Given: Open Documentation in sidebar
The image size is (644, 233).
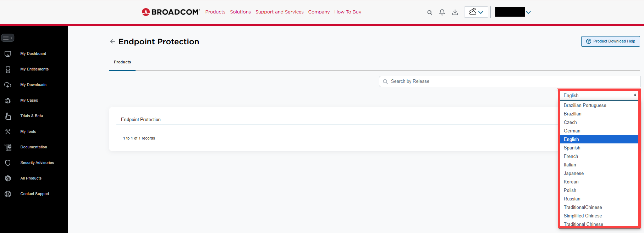Looking at the screenshot, I should point(34,147).
